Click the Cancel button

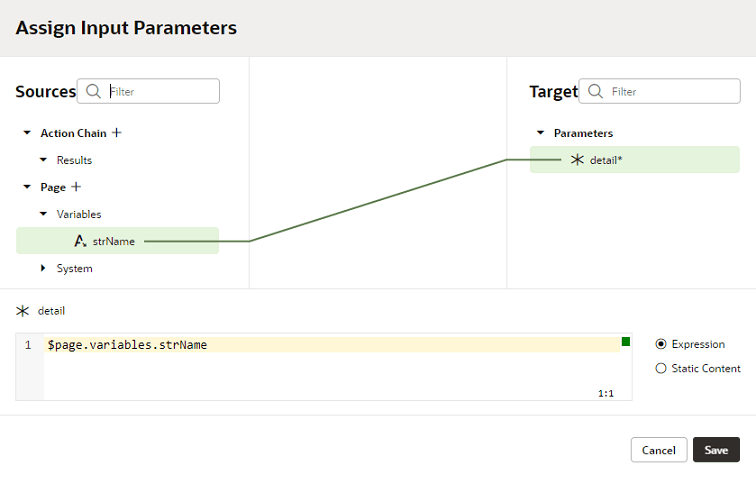659,450
